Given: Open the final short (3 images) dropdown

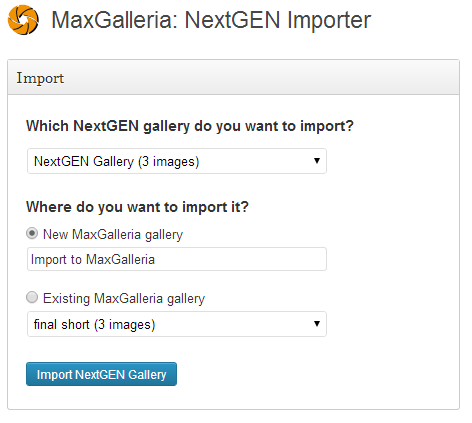Looking at the screenshot, I should point(177,324).
